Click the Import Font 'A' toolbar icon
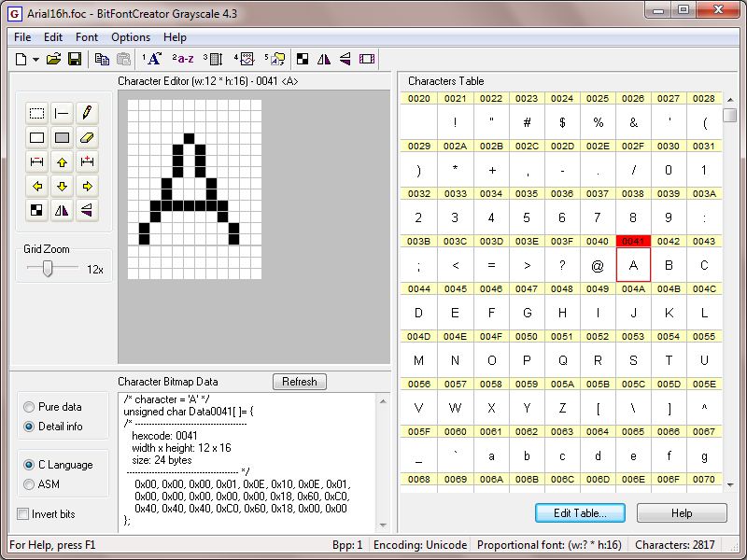747x560 pixels. coord(151,59)
